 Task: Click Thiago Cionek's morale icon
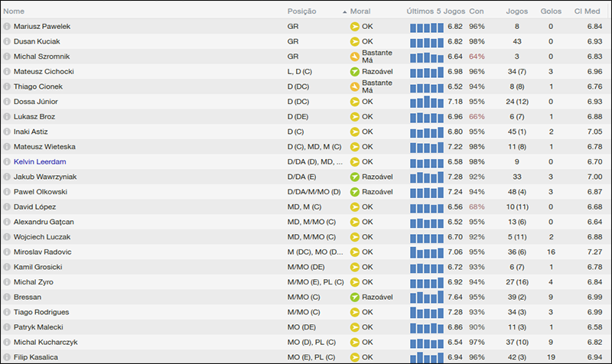point(354,86)
